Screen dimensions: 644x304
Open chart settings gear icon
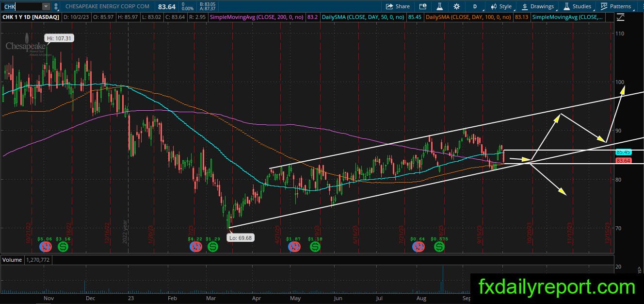coord(457,6)
